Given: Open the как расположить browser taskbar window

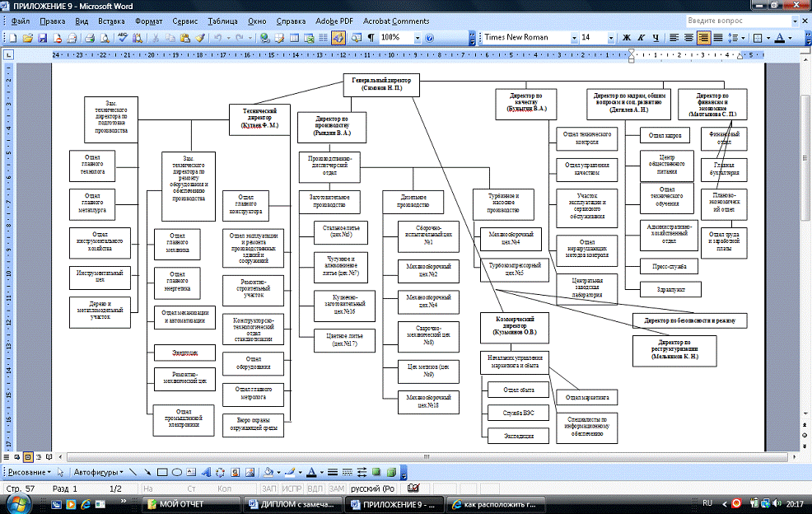Looking at the screenshot, I should [x=497, y=504].
